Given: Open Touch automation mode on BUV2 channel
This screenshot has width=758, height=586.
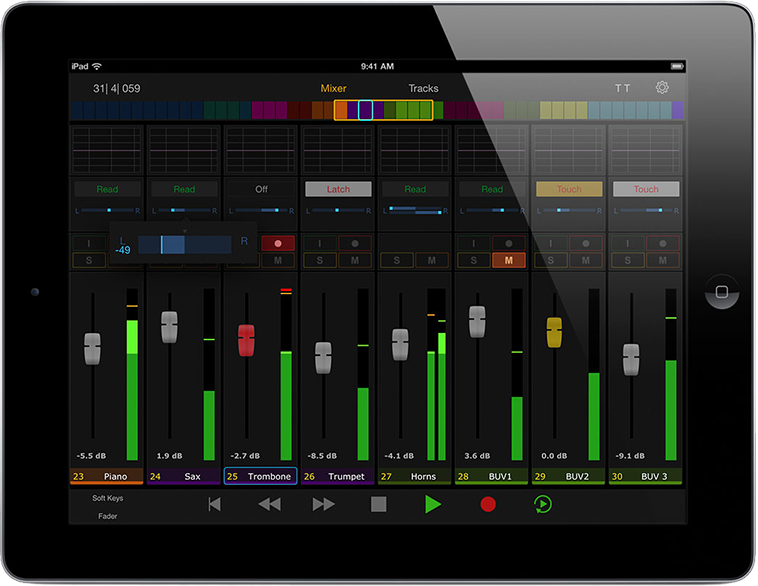Looking at the screenshot, I should (x=569, y=189).
